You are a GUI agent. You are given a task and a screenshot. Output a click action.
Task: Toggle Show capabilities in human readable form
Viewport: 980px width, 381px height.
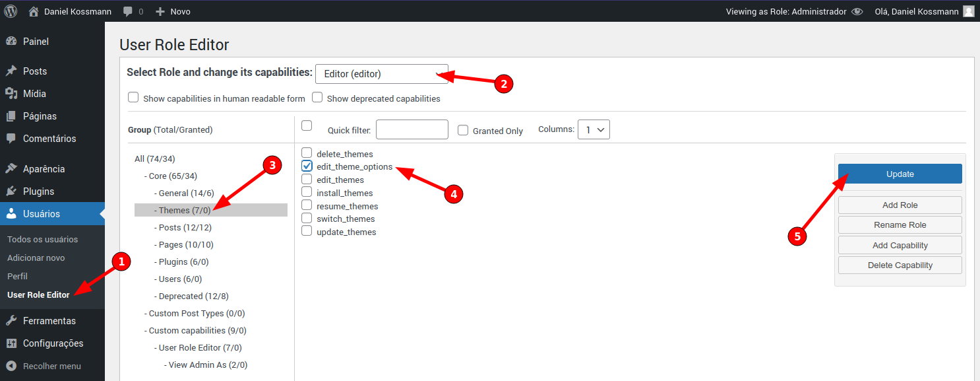click(x=133, y=98)
